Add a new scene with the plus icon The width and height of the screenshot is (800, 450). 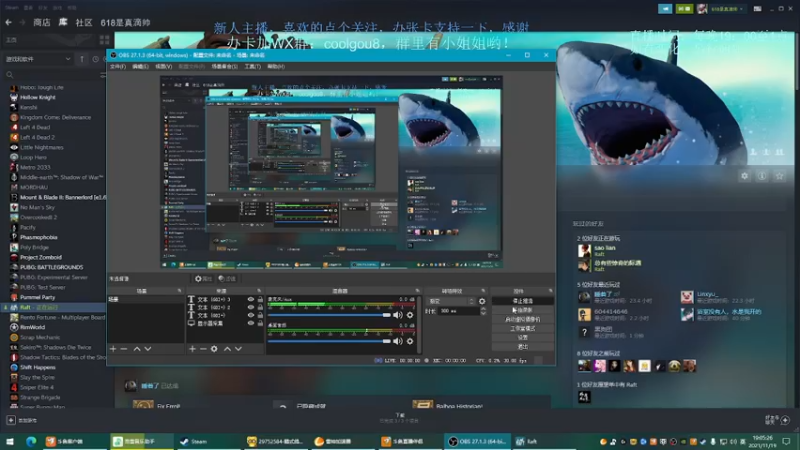point(113,349)
